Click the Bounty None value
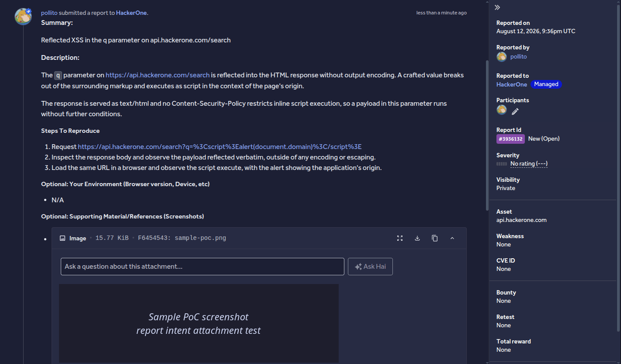Image resolution: width=621 pixels, height=364 pixels. pos(503,301)
